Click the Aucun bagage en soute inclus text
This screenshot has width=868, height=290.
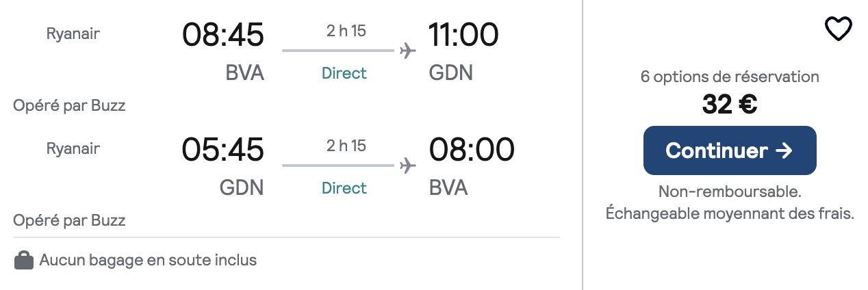[x=148, y=260]
